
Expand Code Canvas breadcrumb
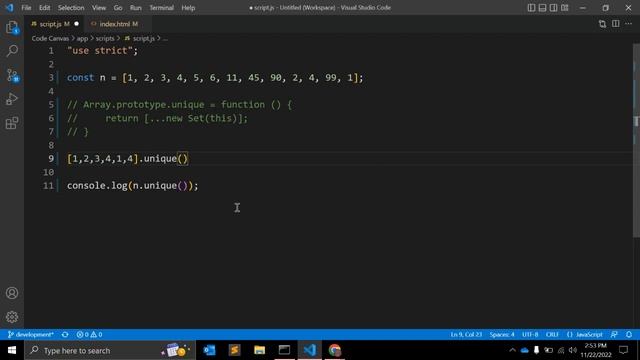pyautogui.click(x=50, y=38)
